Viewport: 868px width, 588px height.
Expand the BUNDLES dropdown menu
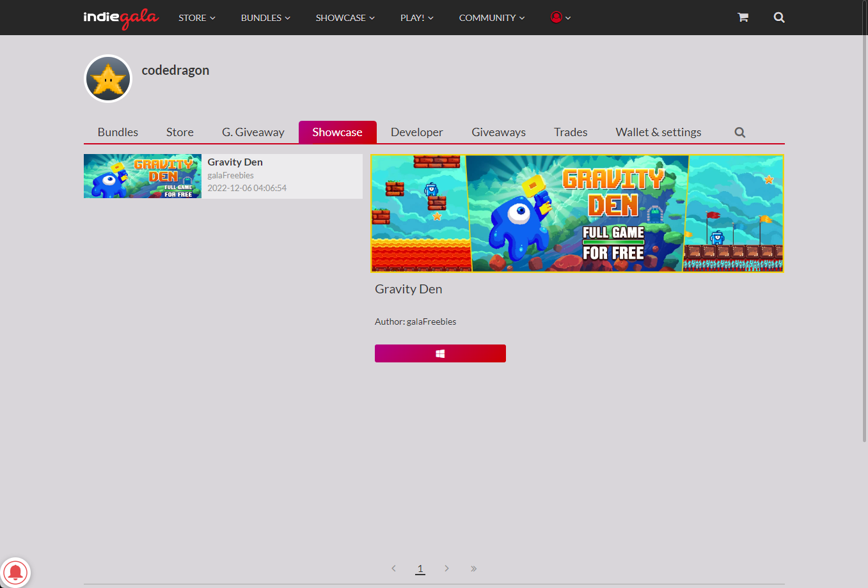[x=265, y=18]
